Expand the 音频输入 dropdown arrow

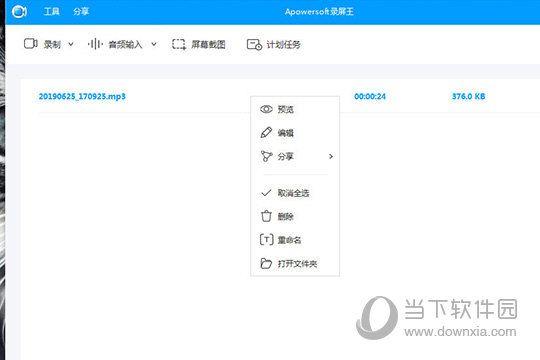point(154,44)
